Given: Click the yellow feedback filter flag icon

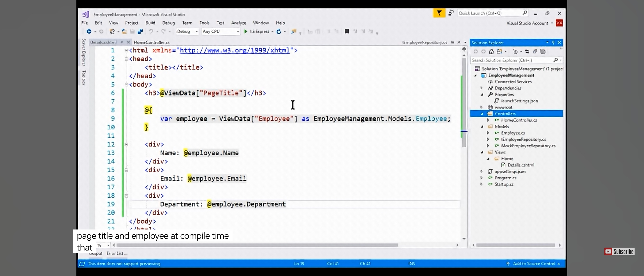Looking at the screenshot, I should 439,13.
